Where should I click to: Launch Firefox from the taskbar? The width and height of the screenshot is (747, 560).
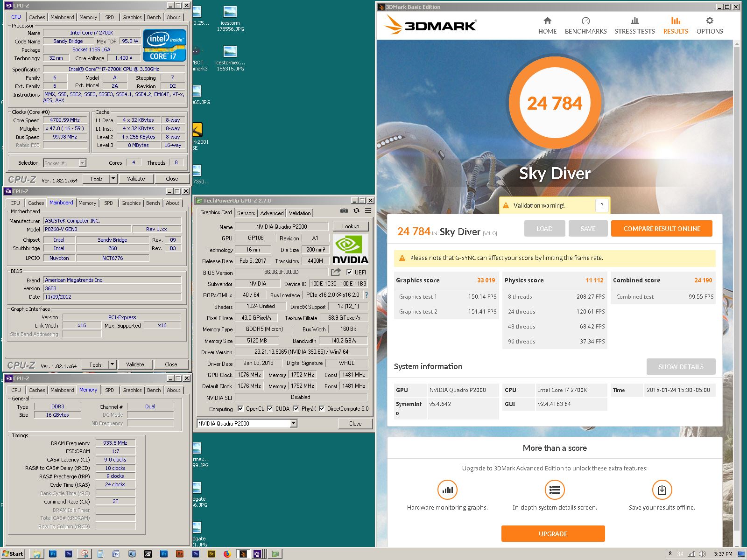227,554
